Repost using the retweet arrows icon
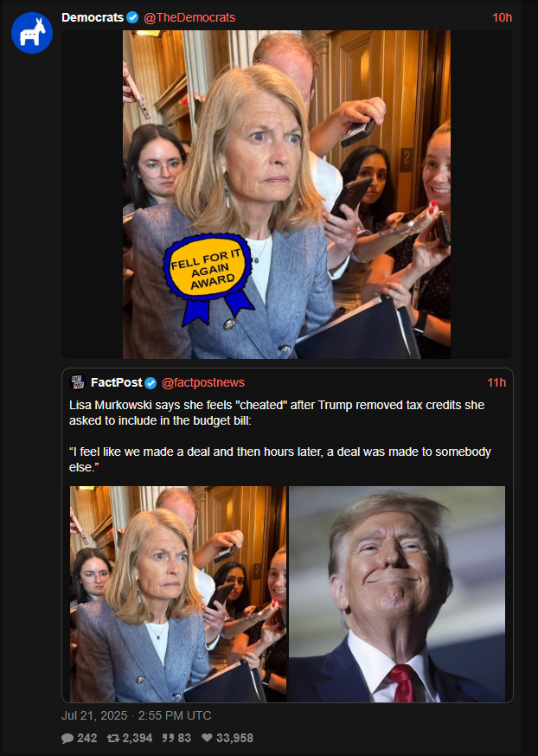 click(112, 738)
